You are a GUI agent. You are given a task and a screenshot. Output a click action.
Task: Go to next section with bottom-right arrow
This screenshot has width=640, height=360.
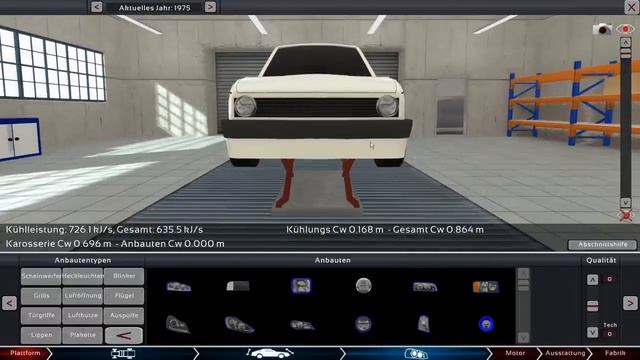point(630,303)
